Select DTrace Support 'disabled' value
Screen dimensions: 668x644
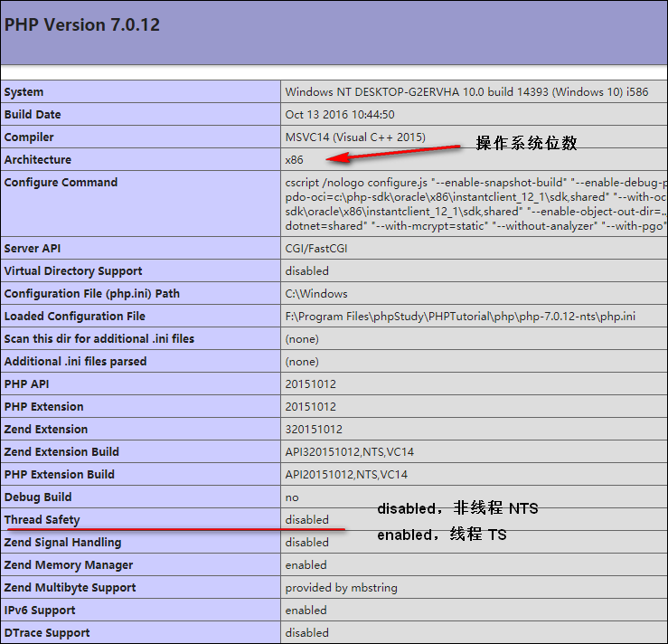[306, 632]
